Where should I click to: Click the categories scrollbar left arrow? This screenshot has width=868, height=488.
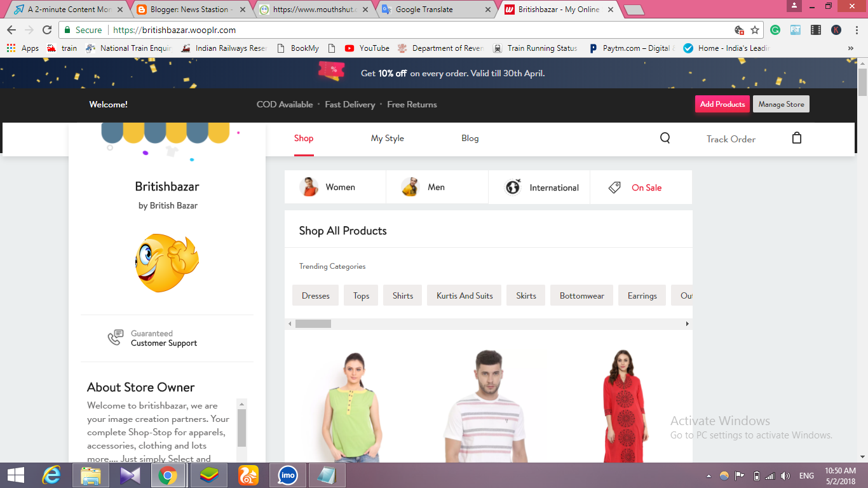(x=290, y=324)
